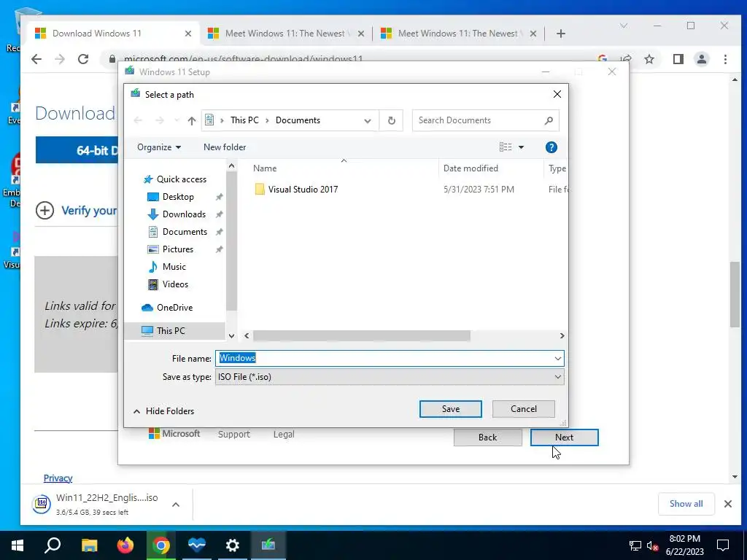Click the Chrome page vertical scrollbar thumb
This screenshot has width=747, height=560.
tap(735, 295)
